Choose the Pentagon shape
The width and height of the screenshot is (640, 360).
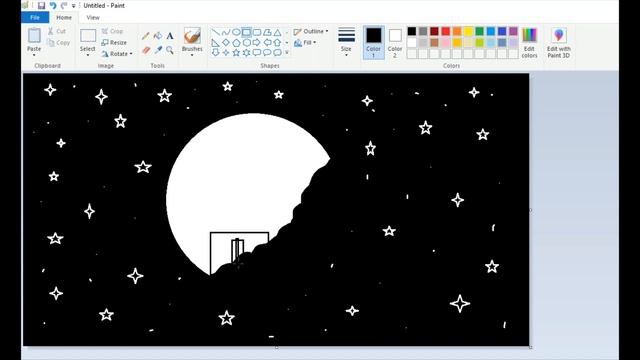point(236,42)
